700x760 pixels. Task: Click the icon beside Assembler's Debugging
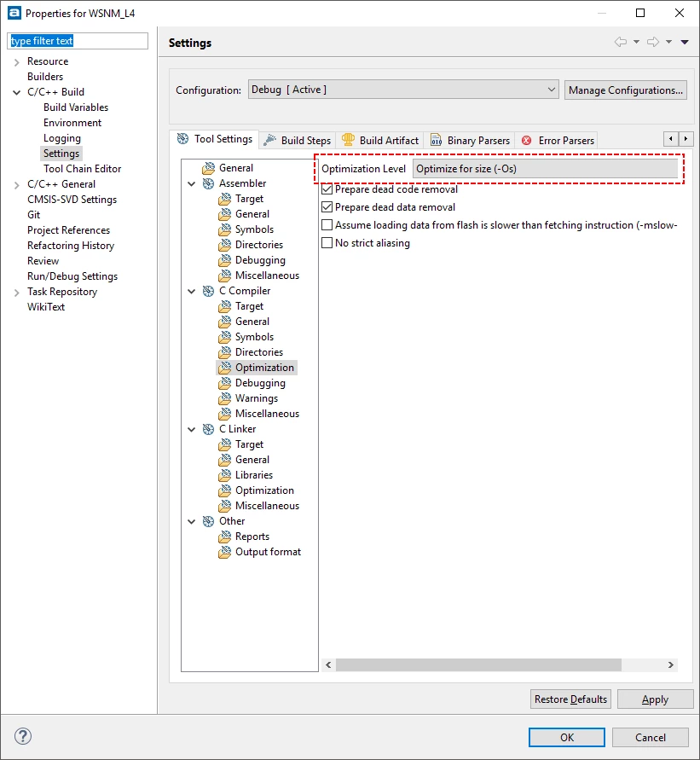click(225, 261)
